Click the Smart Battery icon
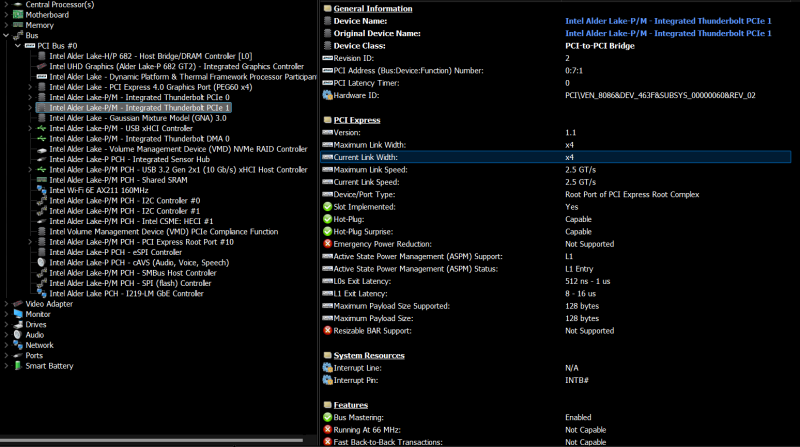Screen dimensions: 800x447 [x=18, y=366]
